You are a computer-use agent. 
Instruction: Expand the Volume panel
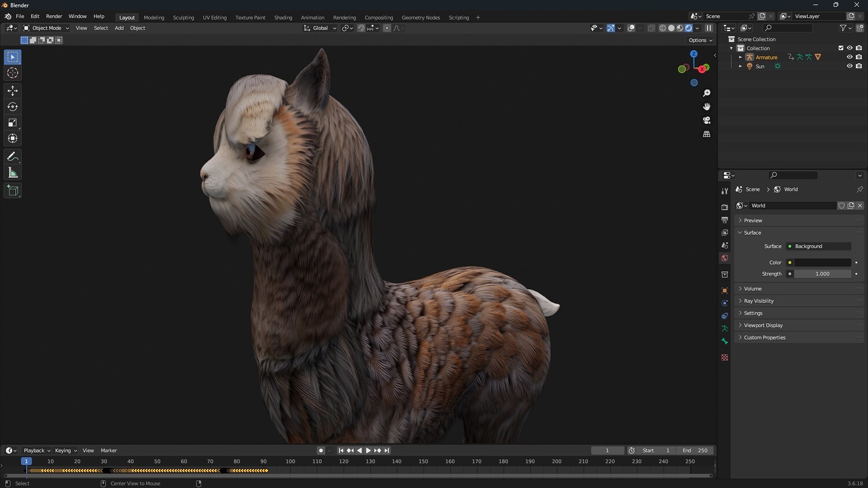752,289
